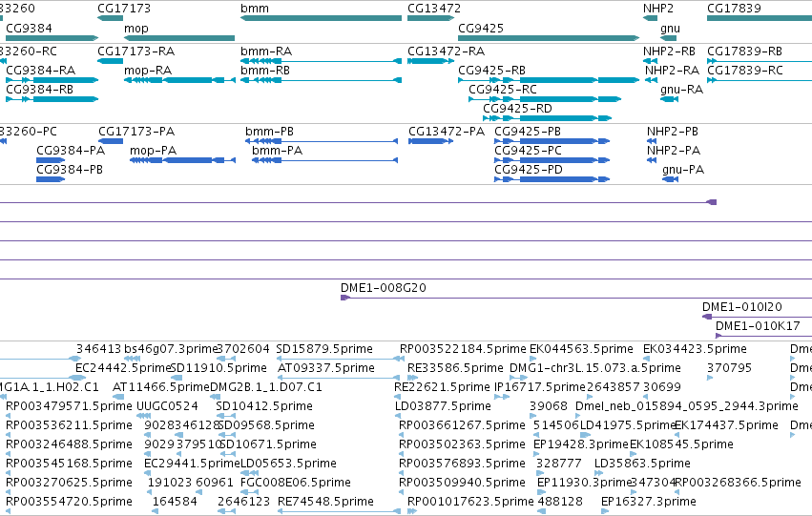Select CG17173 gene feature
812x516 pixels.
pos(111,18)
